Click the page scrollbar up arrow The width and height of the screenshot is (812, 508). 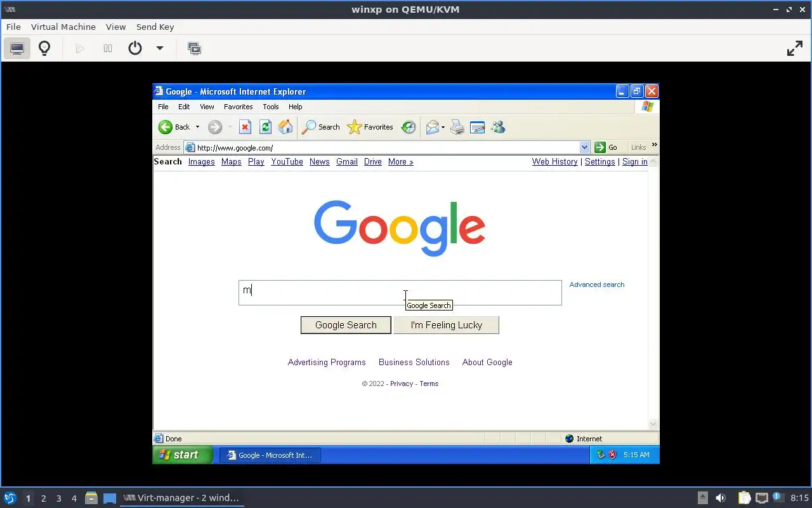click(x=653, y=161)
